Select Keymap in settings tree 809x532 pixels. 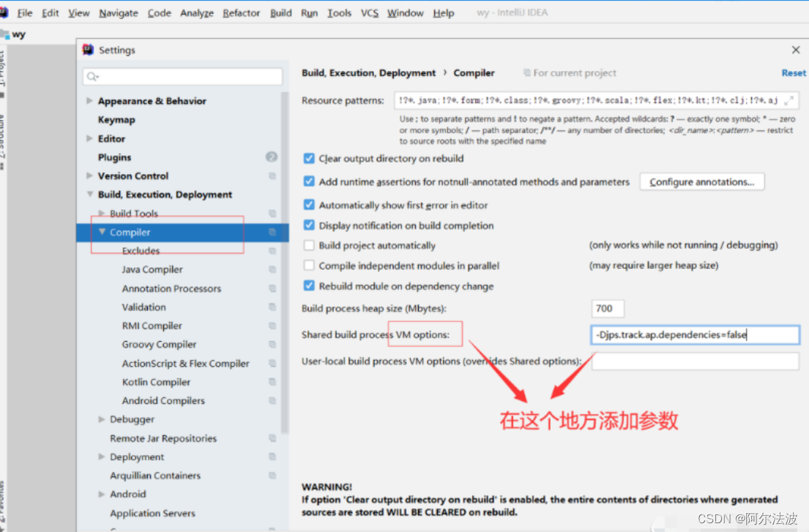(x=116, y=119)
